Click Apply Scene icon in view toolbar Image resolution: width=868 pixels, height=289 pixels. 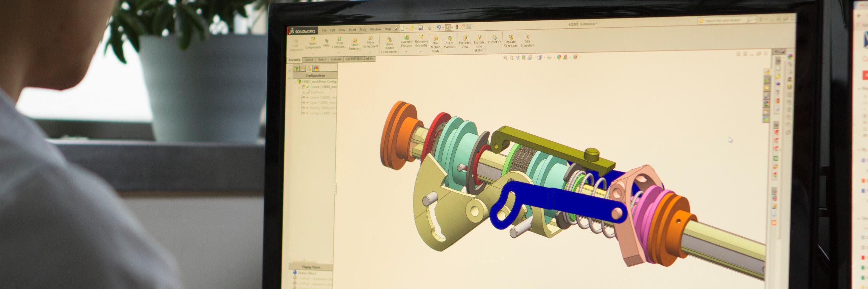click(565, 58)
